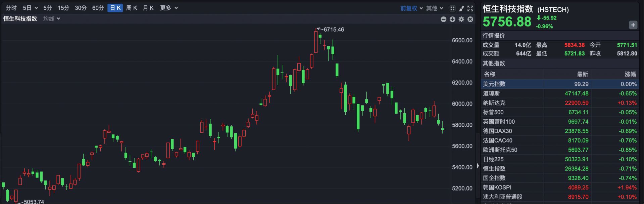Select the 分时 intraday tab
The image size is (644, 204).
coord(11,8)
